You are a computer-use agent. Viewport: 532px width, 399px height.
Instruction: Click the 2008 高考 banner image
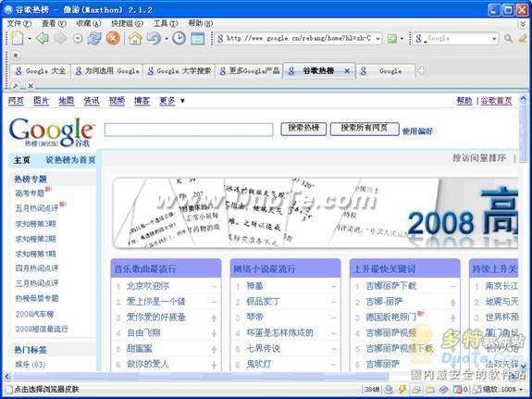coord(315,213)
